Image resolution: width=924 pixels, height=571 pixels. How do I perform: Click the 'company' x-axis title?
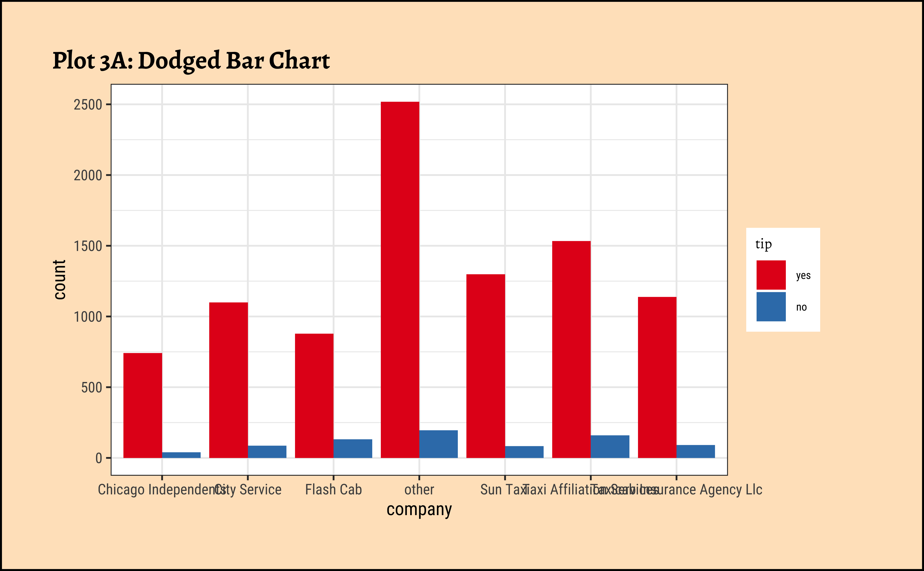point(419,509)
